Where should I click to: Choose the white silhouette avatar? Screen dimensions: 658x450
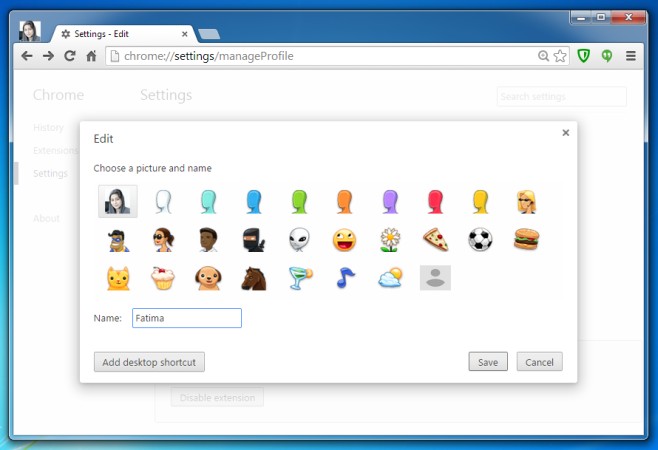(x=163, y=202)
